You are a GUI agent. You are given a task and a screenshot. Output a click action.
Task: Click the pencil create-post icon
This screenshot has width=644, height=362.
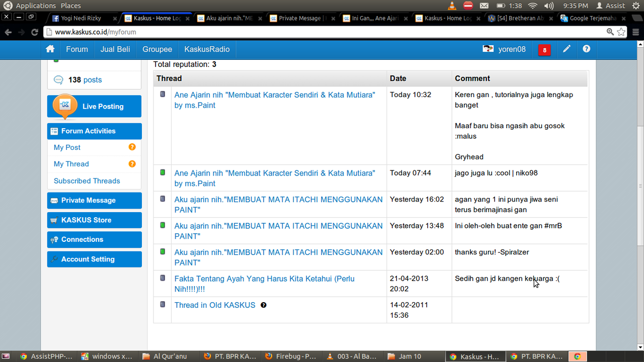pyautogui.click(x=567, y=49)
